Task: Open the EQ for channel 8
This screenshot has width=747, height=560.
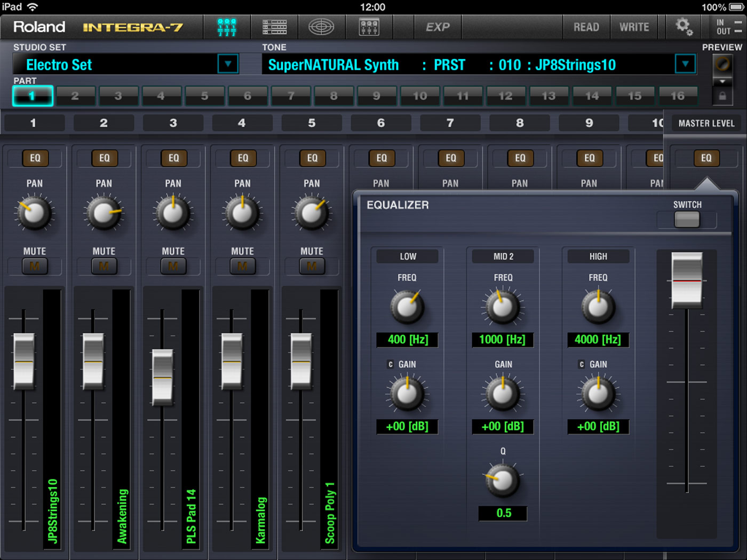Action: pos(520,158)
